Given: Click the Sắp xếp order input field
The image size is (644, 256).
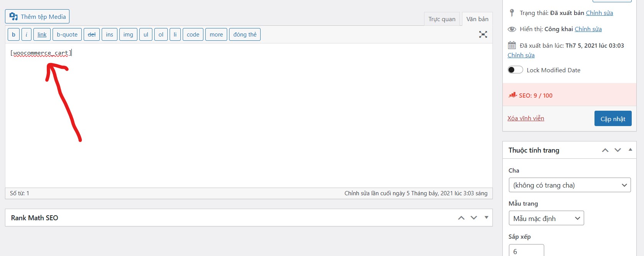Looking at the screenshot, I should (x=526, y=250).
